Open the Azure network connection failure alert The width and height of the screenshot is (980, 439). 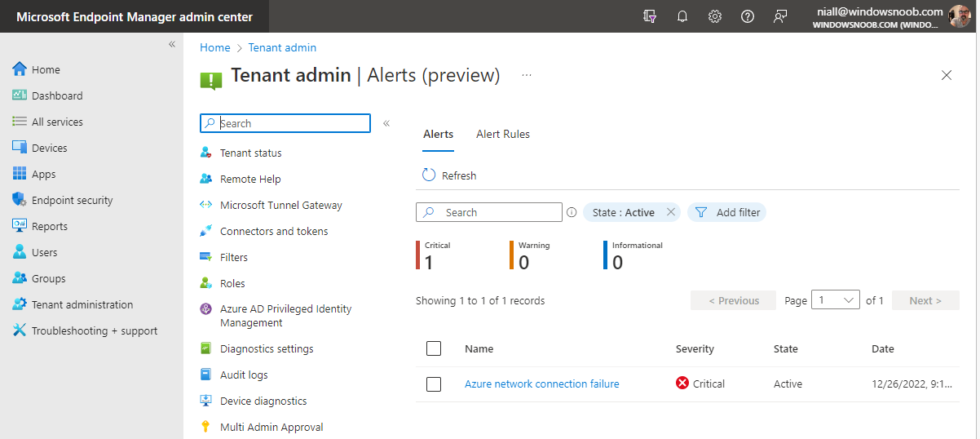pyautogui.click(x=542, y=384)
